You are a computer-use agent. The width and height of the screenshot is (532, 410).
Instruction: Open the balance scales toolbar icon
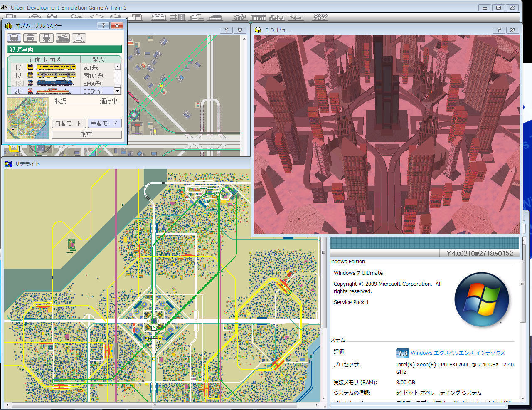tap(296, 17)
